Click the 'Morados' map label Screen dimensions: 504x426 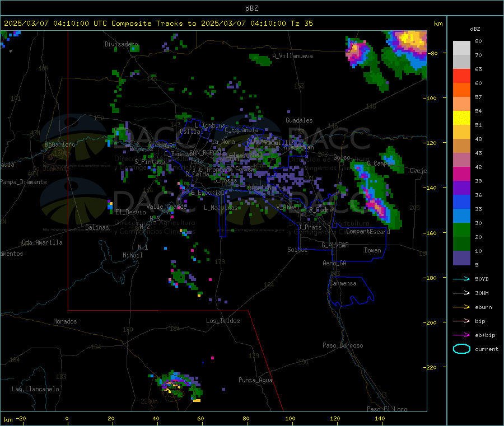[65, 321]
